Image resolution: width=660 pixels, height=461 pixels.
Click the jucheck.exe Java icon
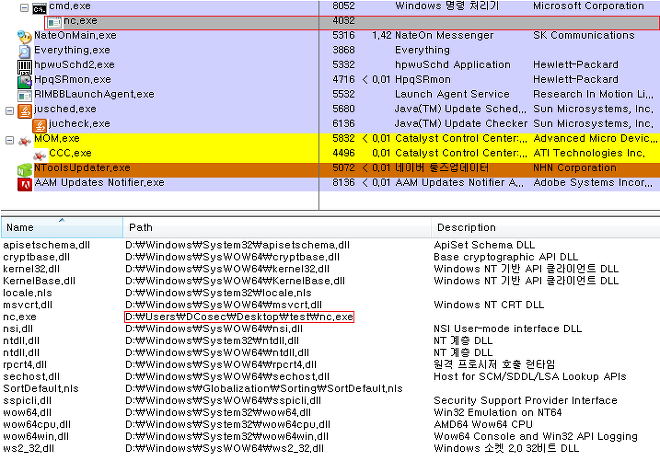[x=40, y=125]
